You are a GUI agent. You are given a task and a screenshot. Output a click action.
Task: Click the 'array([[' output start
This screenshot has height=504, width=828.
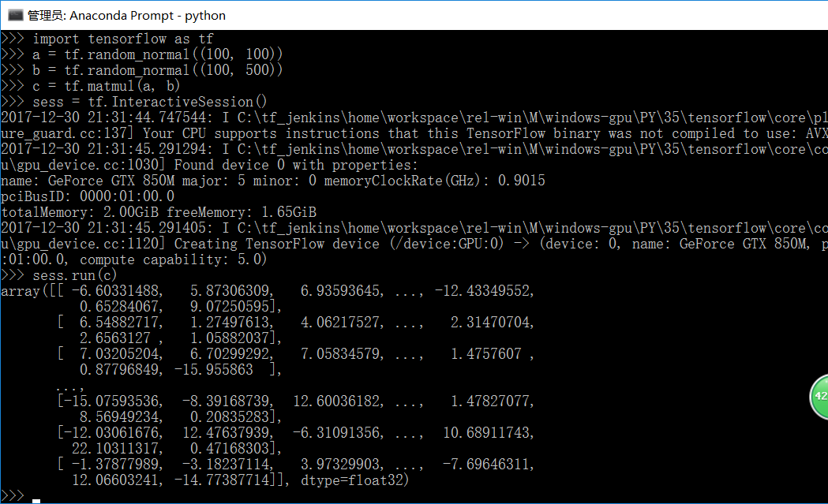[x=32, y=291]
